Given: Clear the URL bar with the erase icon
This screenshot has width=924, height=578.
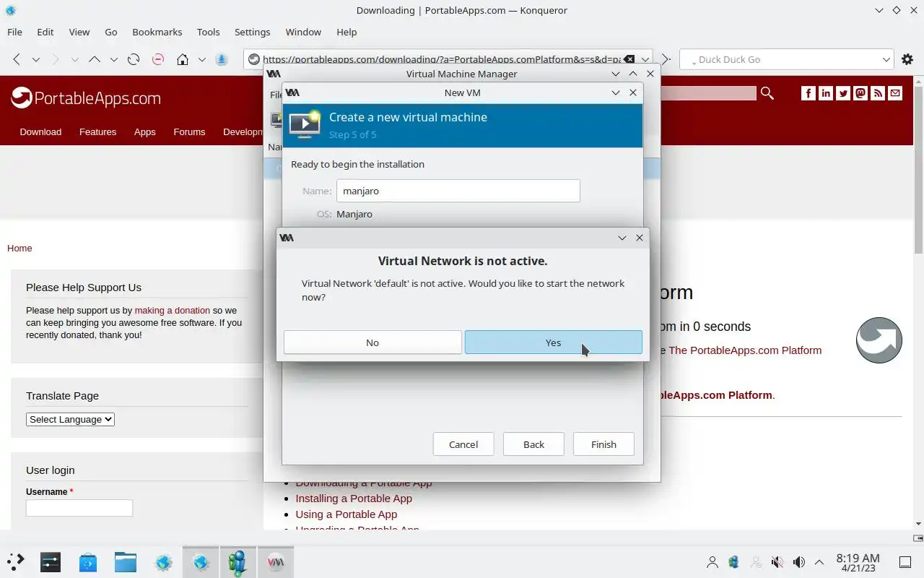Looking at the screenshot, I should tap(629, 59).
